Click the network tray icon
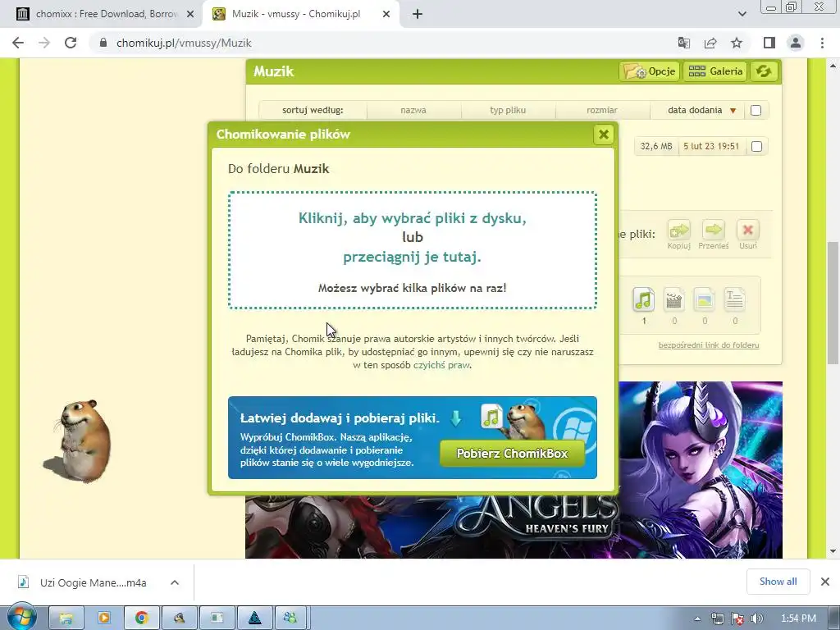 coord(717,619)
